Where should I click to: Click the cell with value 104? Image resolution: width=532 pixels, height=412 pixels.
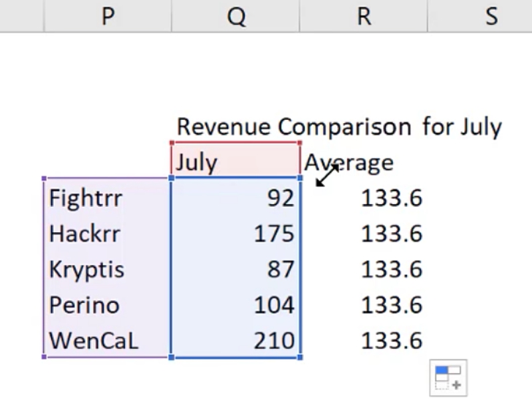(x=235, y=306)
